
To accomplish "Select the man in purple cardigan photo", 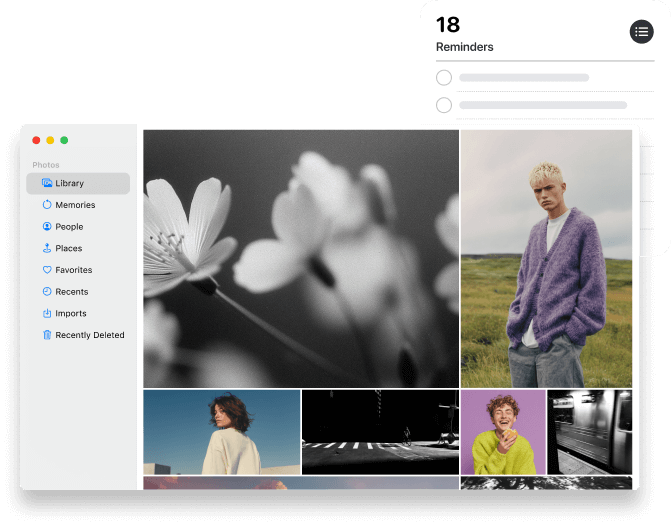I will (546, 258).
